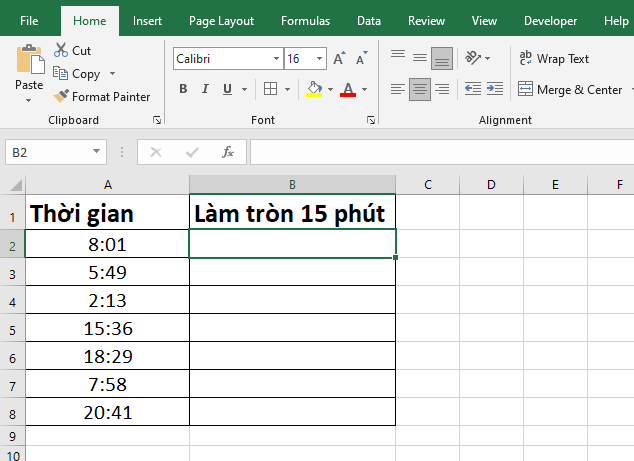Toggle Bold formatting
This screenshot has height=461, width=634.
(183, 89)
